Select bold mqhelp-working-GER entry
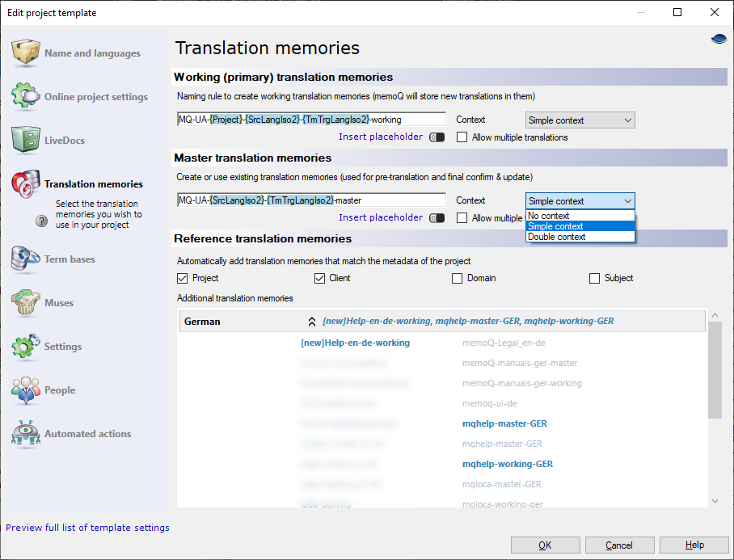 click(x=508, y=464)
